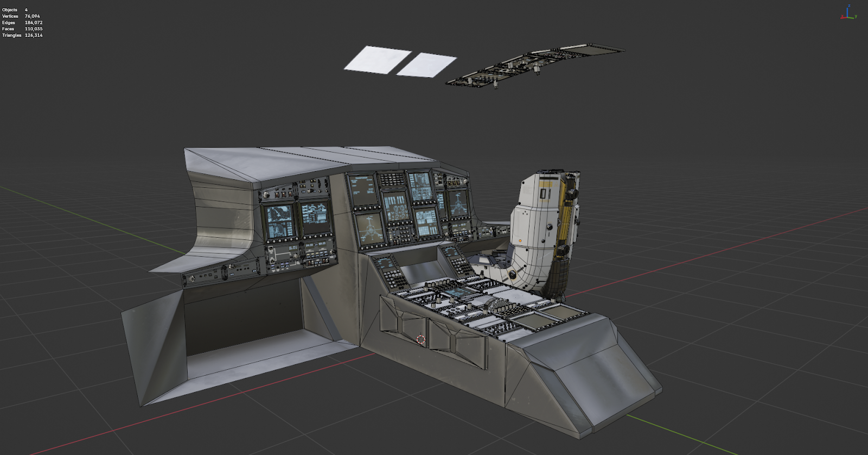Click the "Edges 184,072" statistics line

click(x=22, y=23)
